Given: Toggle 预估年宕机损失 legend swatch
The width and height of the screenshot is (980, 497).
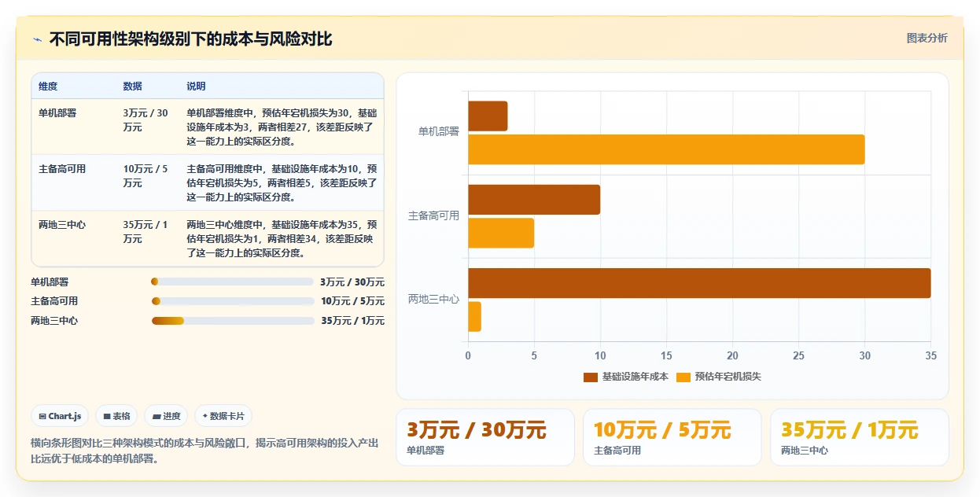Looking at the screenshot, I should pos(683,377).
